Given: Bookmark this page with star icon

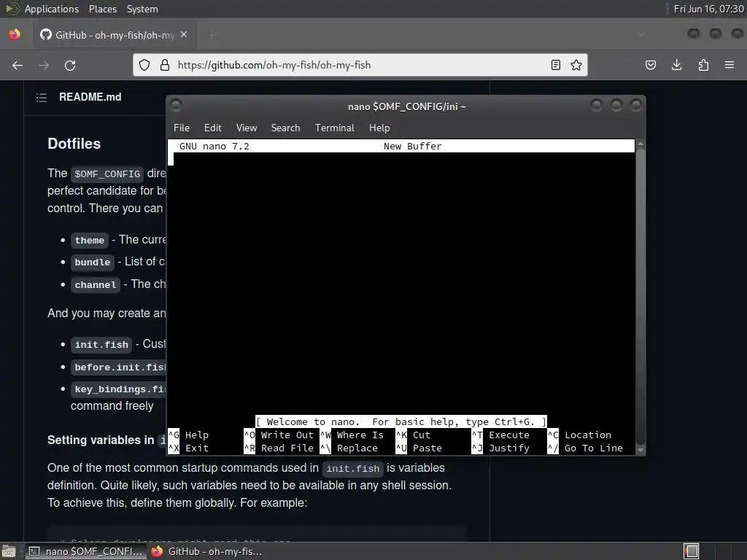Looking at the screenshot, I should coord(576,65).
